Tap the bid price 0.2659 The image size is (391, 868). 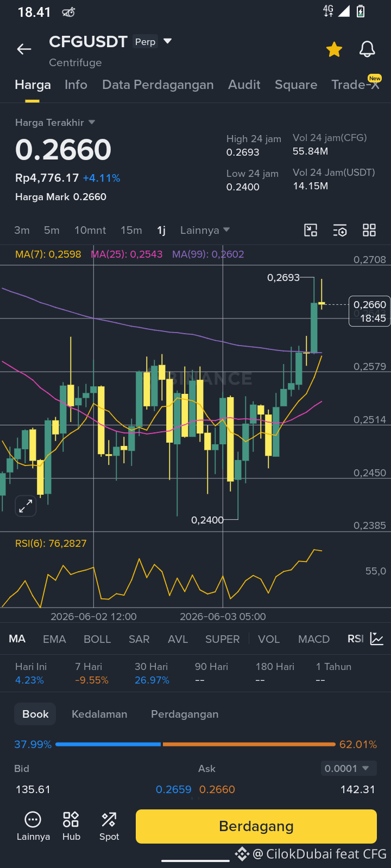click(x=174, y=789)
